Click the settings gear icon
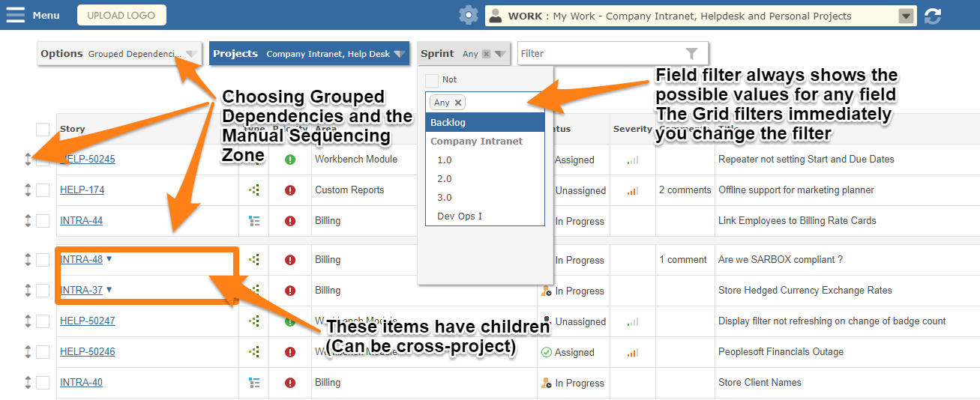The image size is (980, 400). click(x=469, y=15)
